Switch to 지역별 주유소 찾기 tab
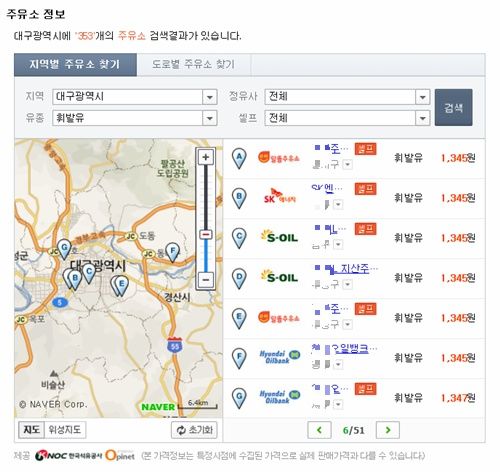The width and height of the screenshot is (500, 472). click(75, 65)
